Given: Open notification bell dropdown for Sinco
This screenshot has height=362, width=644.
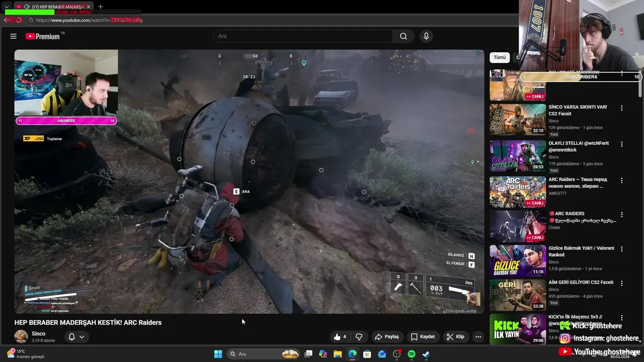Looking at the screenshot, I should pos(76,337).
